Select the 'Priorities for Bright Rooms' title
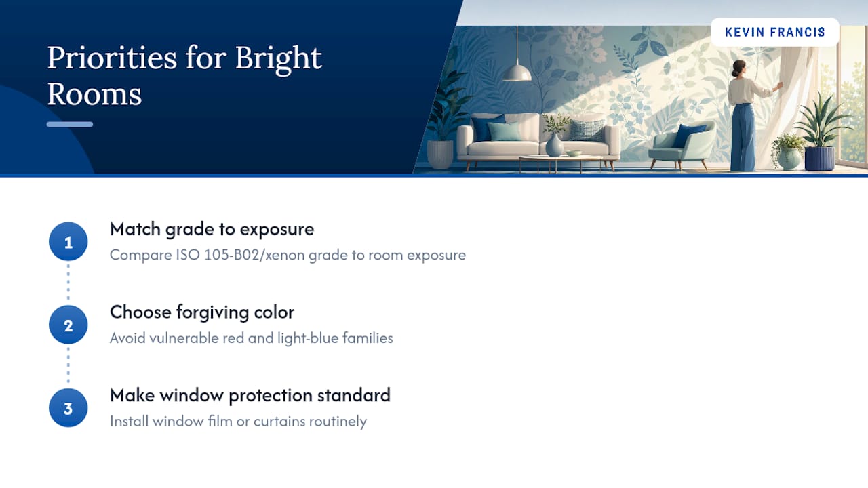Screen dimensions: 868x488 click(184, 76)
